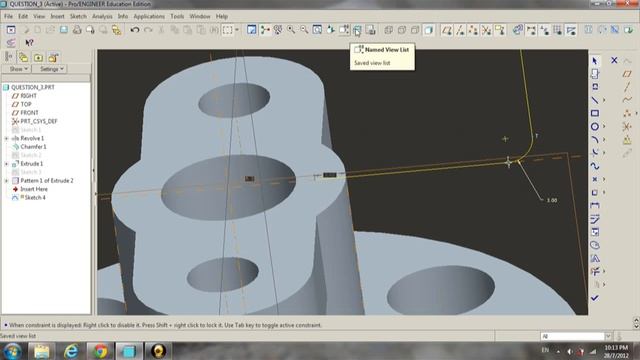Image resolution: width=640 pixels, height=360 pixels.
Task: Open the Line tool flyout arrow
Action: pos(604,100)
